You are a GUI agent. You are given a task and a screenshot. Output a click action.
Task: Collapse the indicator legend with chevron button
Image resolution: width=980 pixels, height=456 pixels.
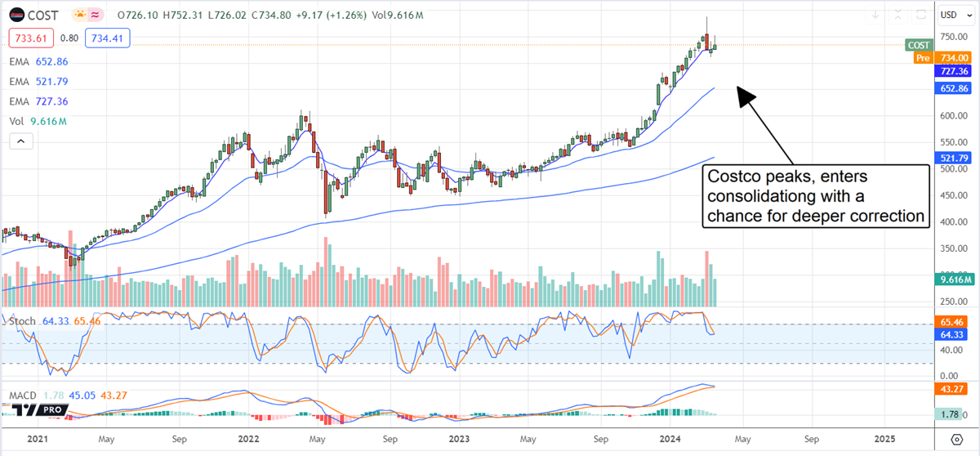(x=21, y=141)
